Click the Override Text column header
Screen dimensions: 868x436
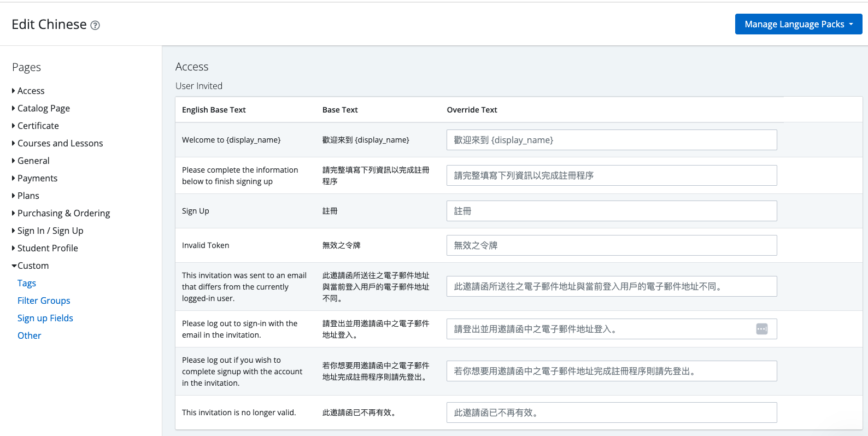click(x=472, y=110)
